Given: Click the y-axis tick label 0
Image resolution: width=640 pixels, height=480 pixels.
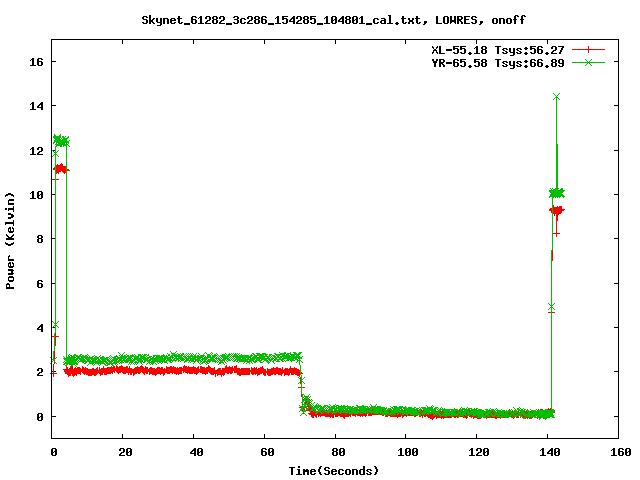Looking at the screenshot, I should point(40,417).
